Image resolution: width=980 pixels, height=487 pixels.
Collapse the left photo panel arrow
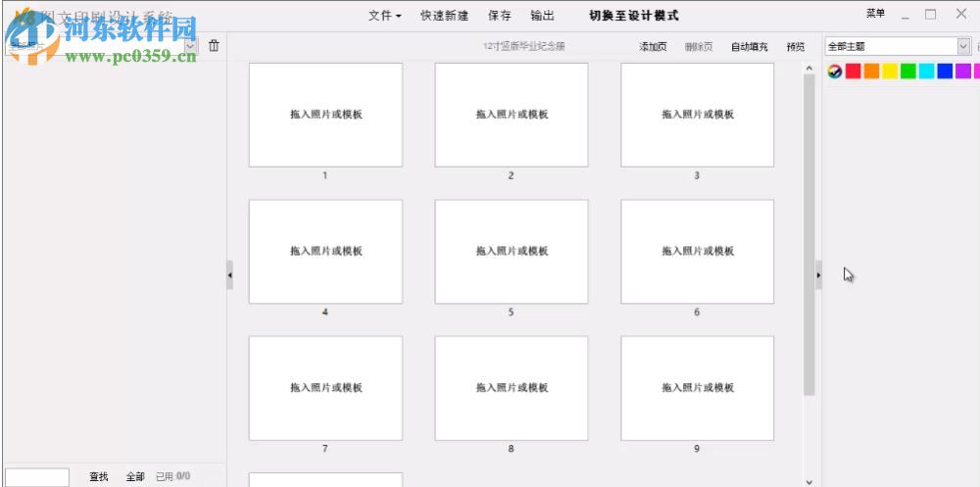point(229,275)
